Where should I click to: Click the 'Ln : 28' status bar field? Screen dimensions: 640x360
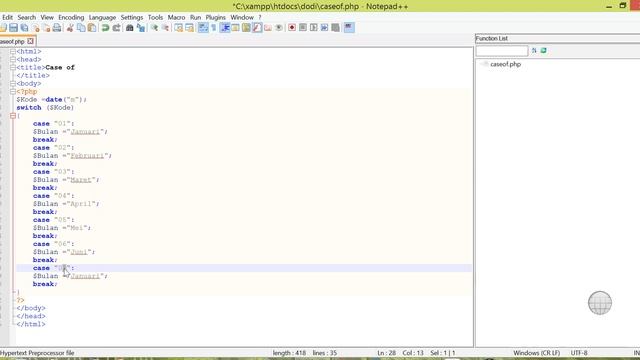[x=387, y=353]
